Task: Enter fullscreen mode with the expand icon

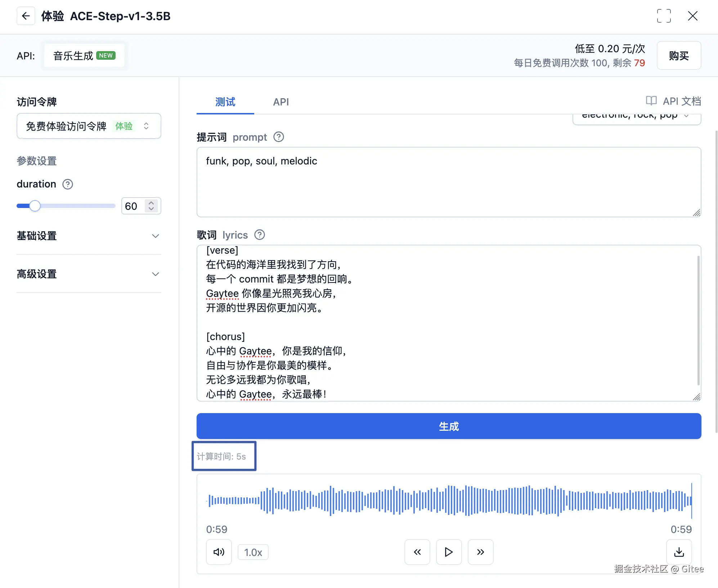Action: (x=664, y=16)
